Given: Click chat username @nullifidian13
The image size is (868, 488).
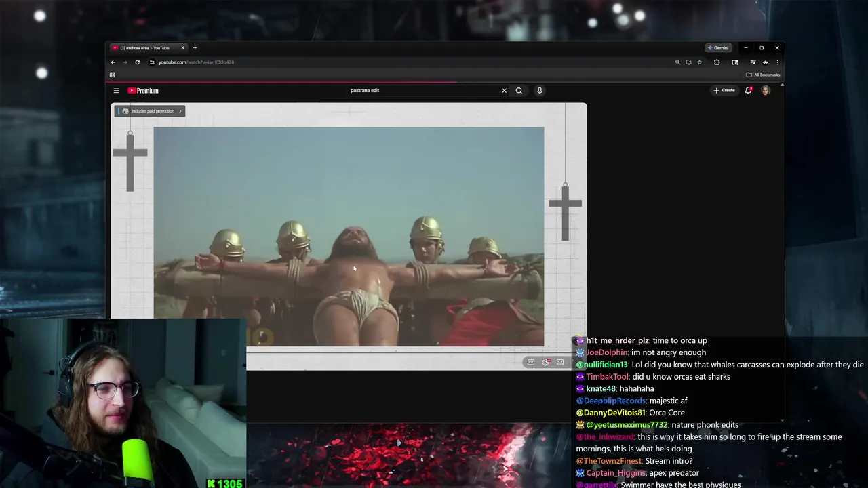Looking at the screenshot, I should coord(602,365).
